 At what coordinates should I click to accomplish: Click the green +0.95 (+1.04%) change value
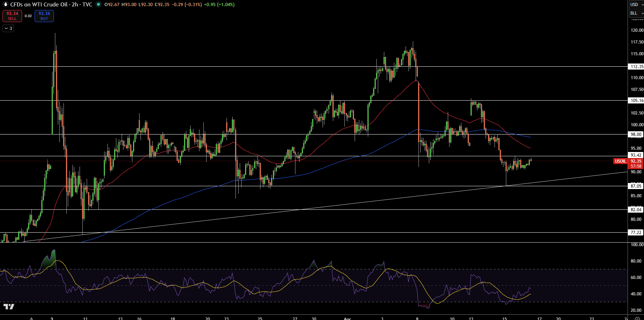219,5
